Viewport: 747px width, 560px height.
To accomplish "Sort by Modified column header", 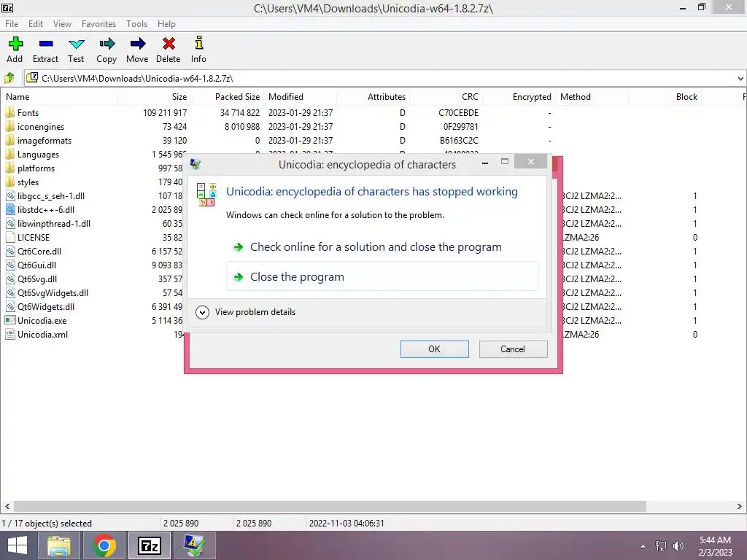I will tap(301, 97).
